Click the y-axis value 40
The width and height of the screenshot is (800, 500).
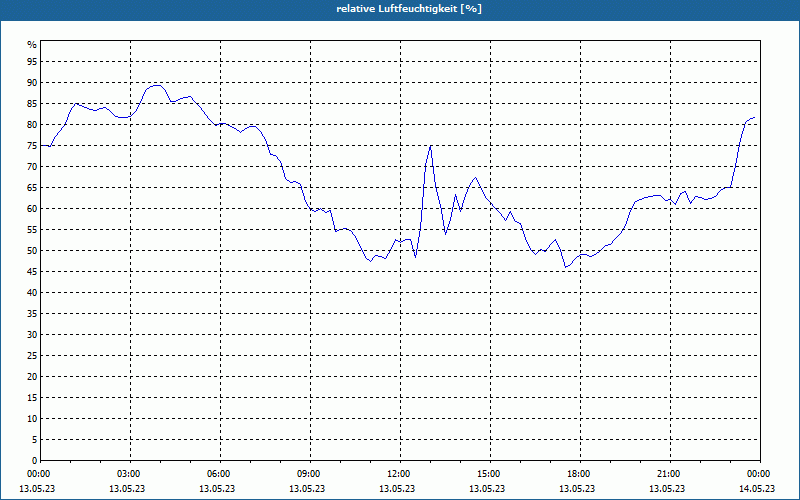[32, 293]
